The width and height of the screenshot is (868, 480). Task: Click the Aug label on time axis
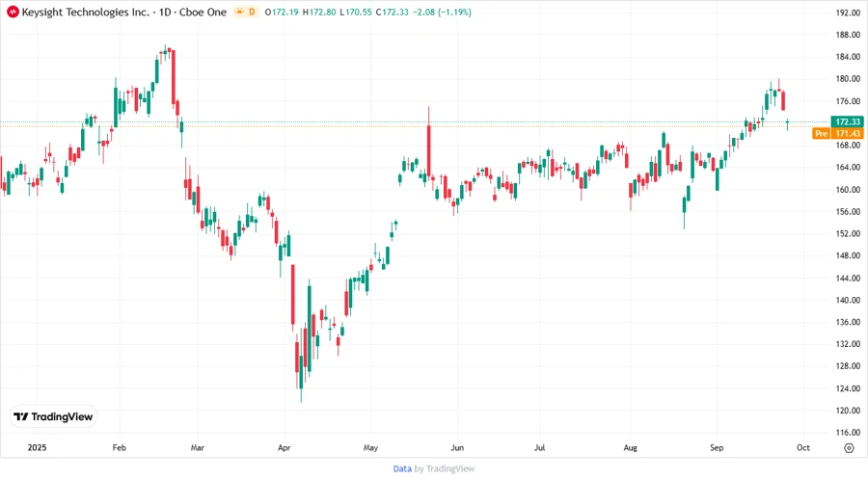coord(631,448)
